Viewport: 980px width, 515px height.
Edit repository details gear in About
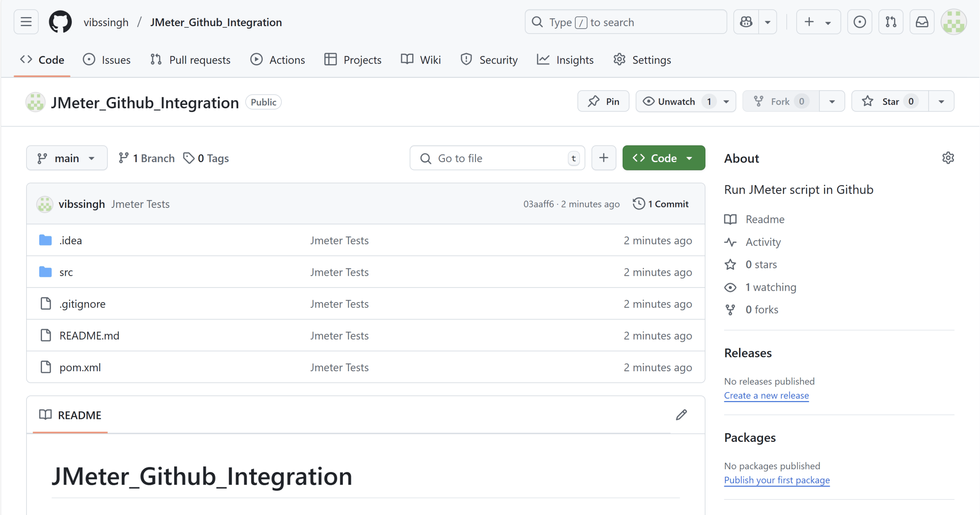[948, 158]
